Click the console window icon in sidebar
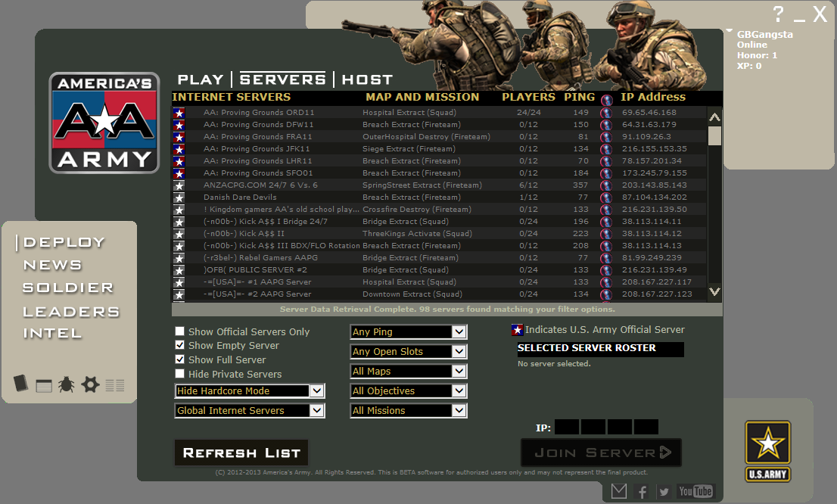Image resolution: width=837 pixels, height=504 pixels. coord(44,385)
